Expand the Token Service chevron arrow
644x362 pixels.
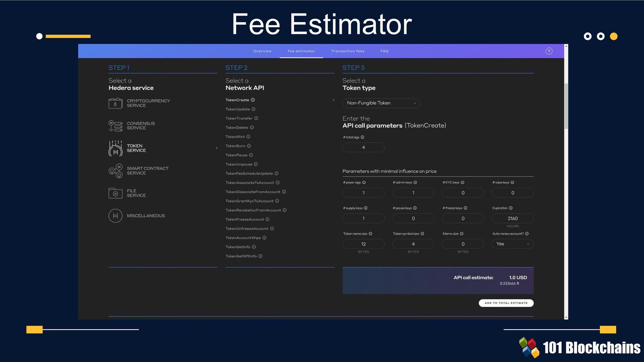tap(217, 148)
